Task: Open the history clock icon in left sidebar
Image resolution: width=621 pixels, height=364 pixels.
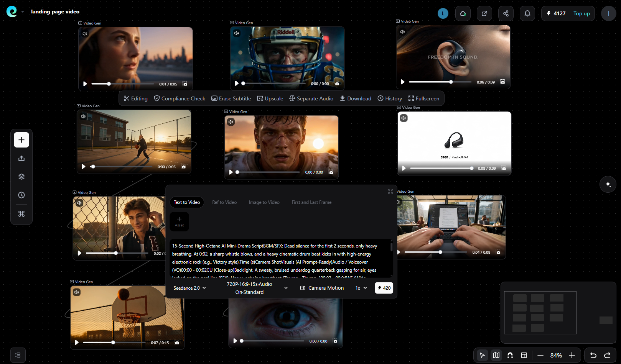Action: [21, 195]
